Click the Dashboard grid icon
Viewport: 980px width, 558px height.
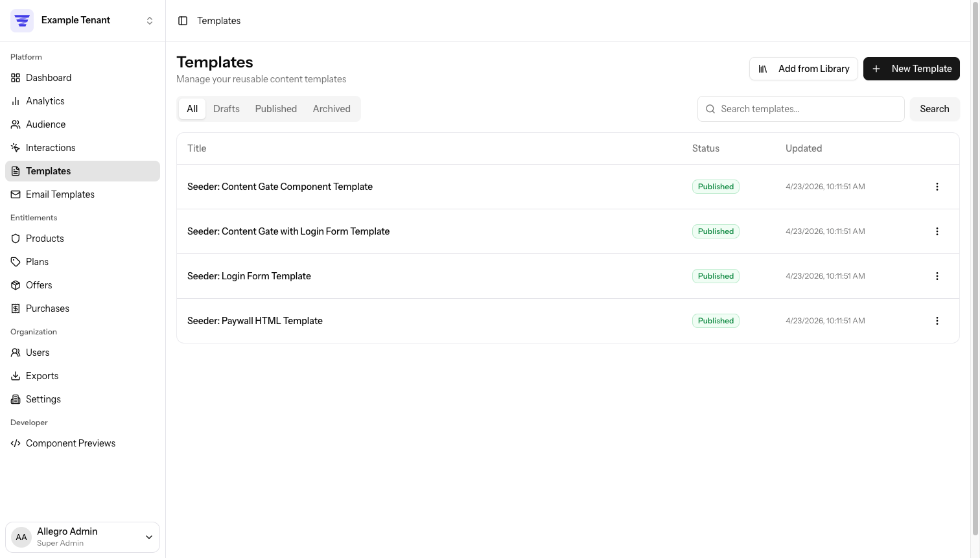pos(16,78)
